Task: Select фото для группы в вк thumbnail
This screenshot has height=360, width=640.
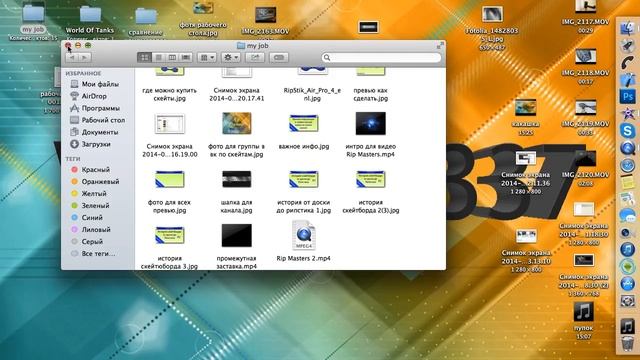Action: [x=237, y=123]
